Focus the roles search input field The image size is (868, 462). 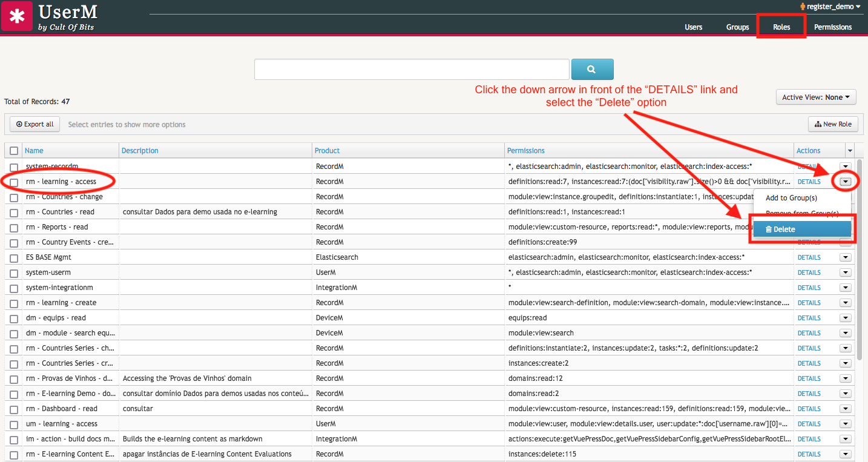pos(412,69)
